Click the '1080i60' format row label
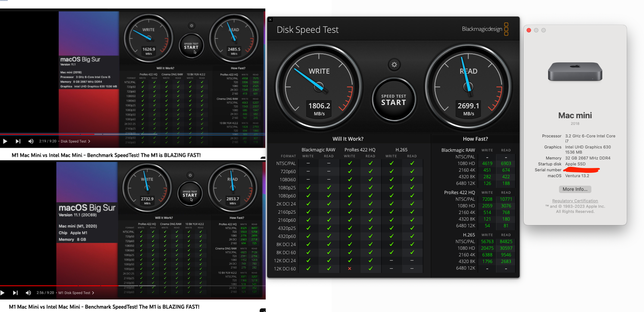 pyautogui.click(x=288, y=180)
